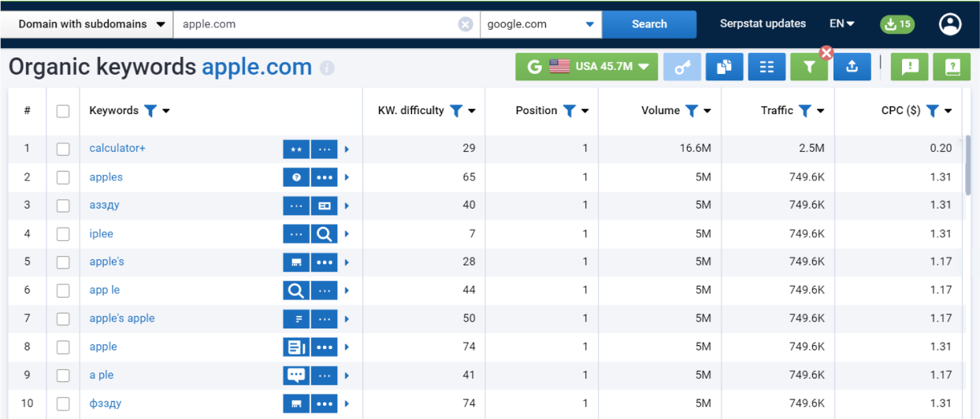Open the columns layout toolbar button
The image size is (980, 419).
[x=767, y=68]
